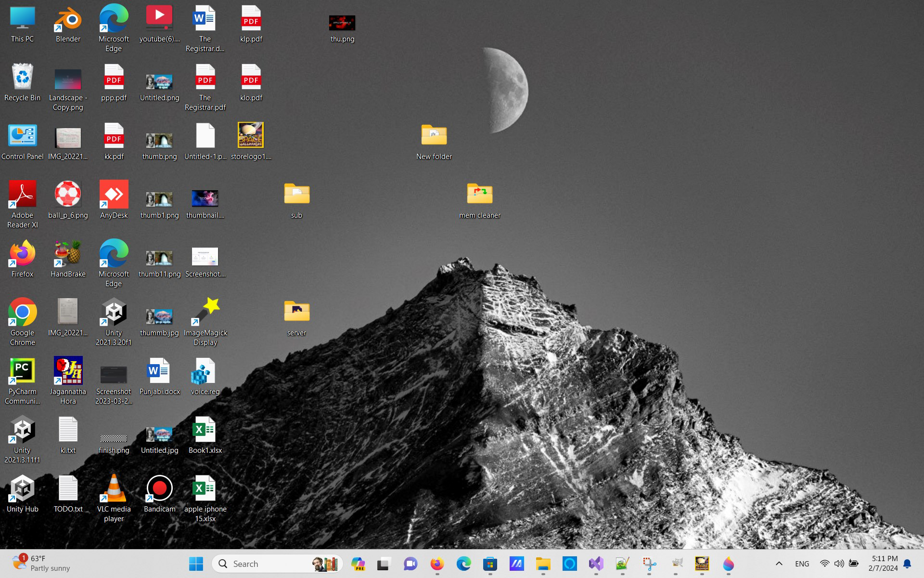Select the Firefox desktop shortcut

click(22, 259)
